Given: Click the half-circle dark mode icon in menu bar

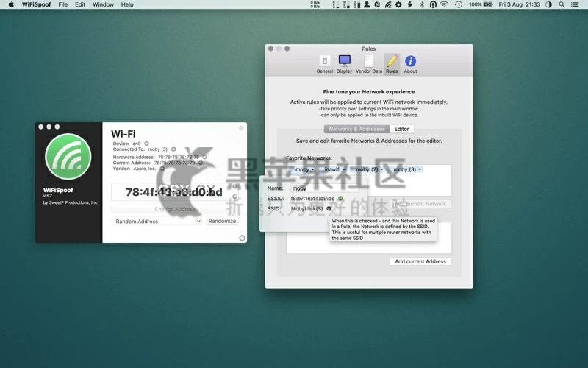Looking at the screenshot, I should click(x=548, y=4).
